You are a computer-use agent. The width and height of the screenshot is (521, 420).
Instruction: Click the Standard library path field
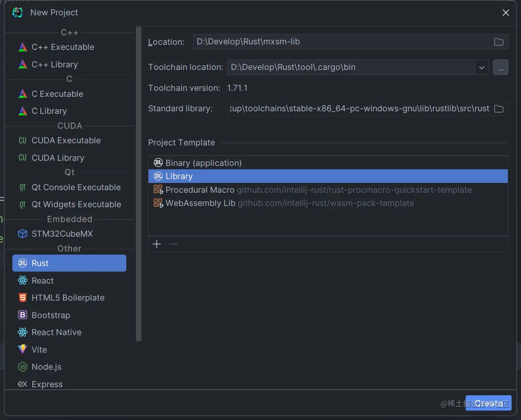[x=367, y=109]
